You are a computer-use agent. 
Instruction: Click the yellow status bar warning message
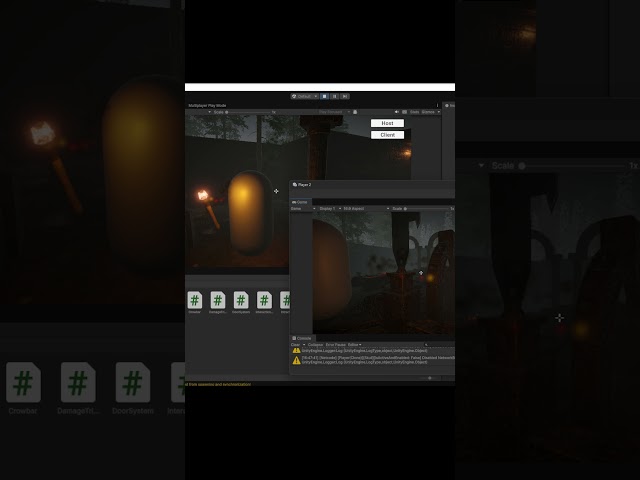pyautogui.click(x=218, y=384)
